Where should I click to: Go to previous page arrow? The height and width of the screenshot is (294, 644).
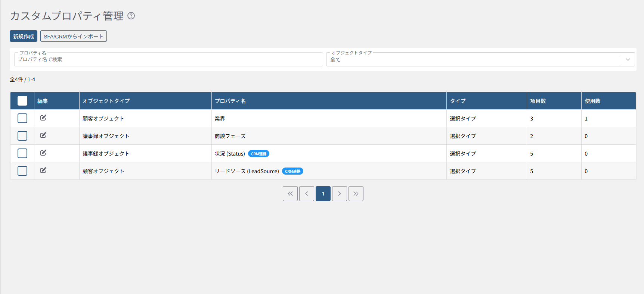point(307,194)
